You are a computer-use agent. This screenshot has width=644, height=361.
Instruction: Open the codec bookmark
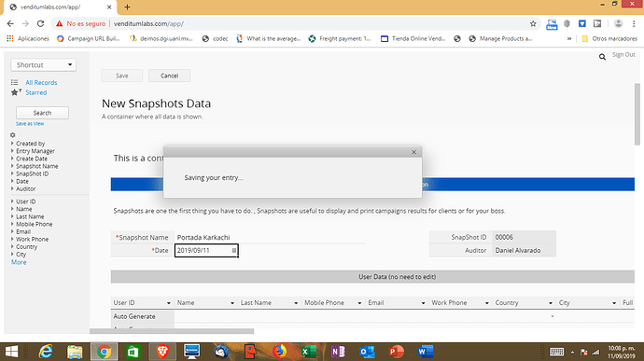(x=216, y=38)
